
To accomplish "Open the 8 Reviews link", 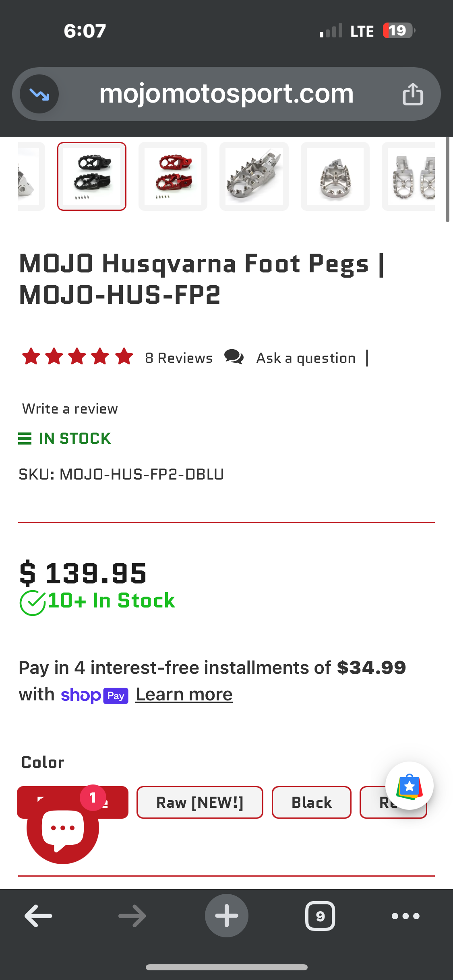I will pos(179,358).
